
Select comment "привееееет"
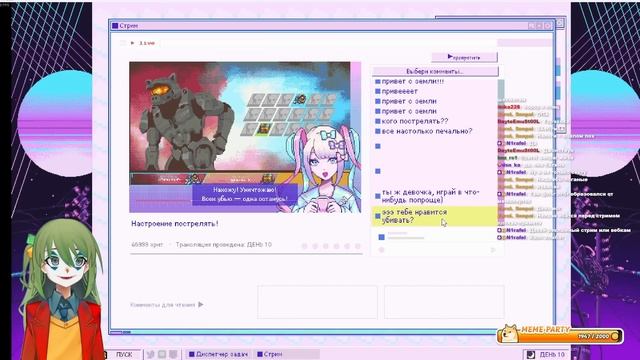[x=399, y=91]
